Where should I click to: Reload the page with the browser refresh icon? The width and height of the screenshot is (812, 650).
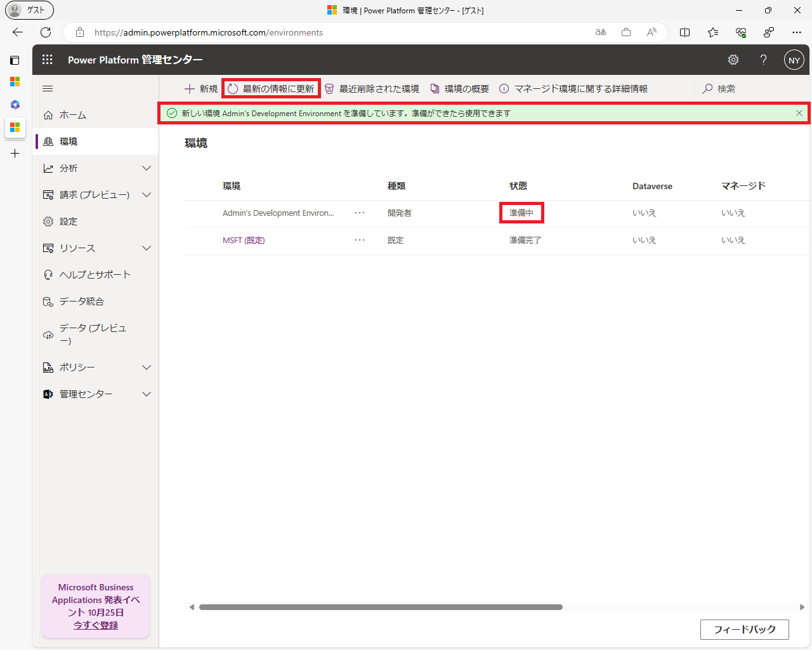(46, 32)
